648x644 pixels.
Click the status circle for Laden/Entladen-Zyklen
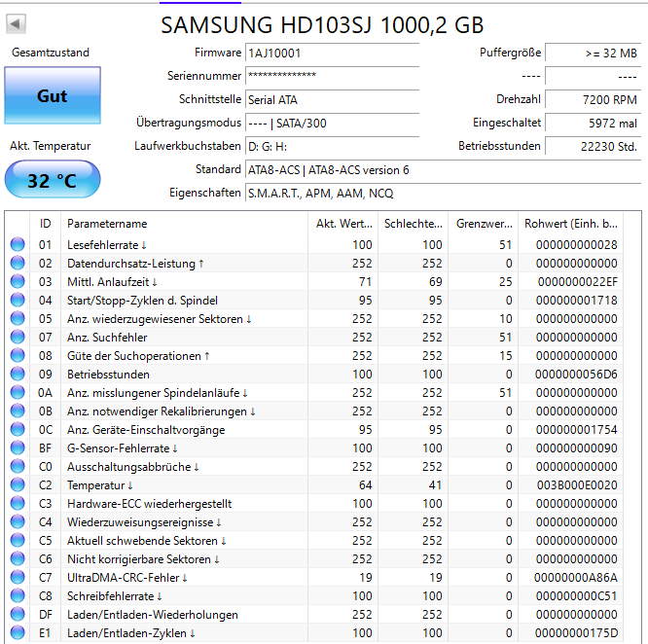18,633
